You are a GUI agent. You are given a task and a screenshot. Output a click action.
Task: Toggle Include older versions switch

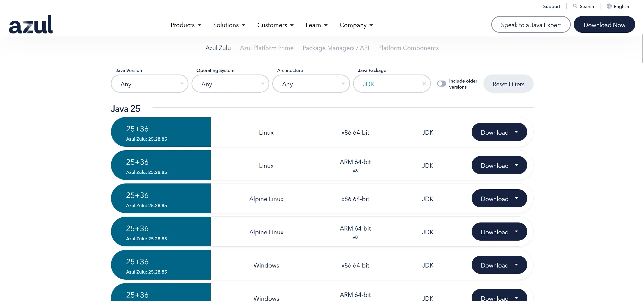click(x=441, y=84)
